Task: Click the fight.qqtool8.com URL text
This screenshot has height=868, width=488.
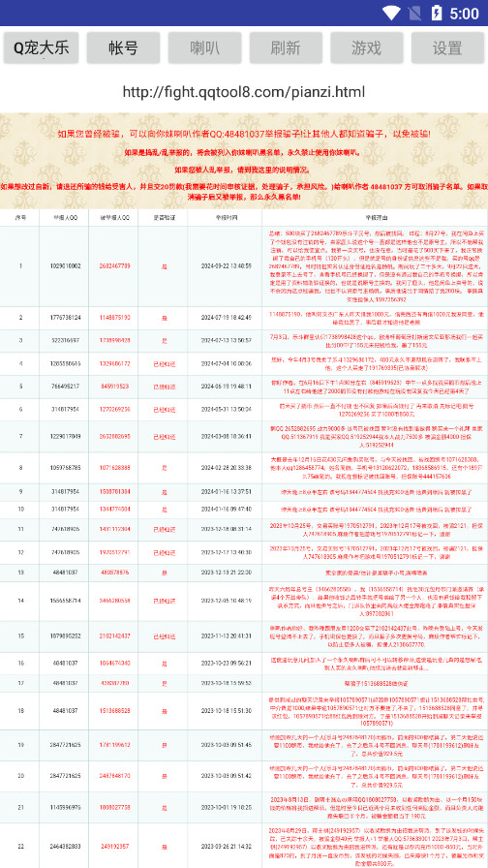Action: 243,92
